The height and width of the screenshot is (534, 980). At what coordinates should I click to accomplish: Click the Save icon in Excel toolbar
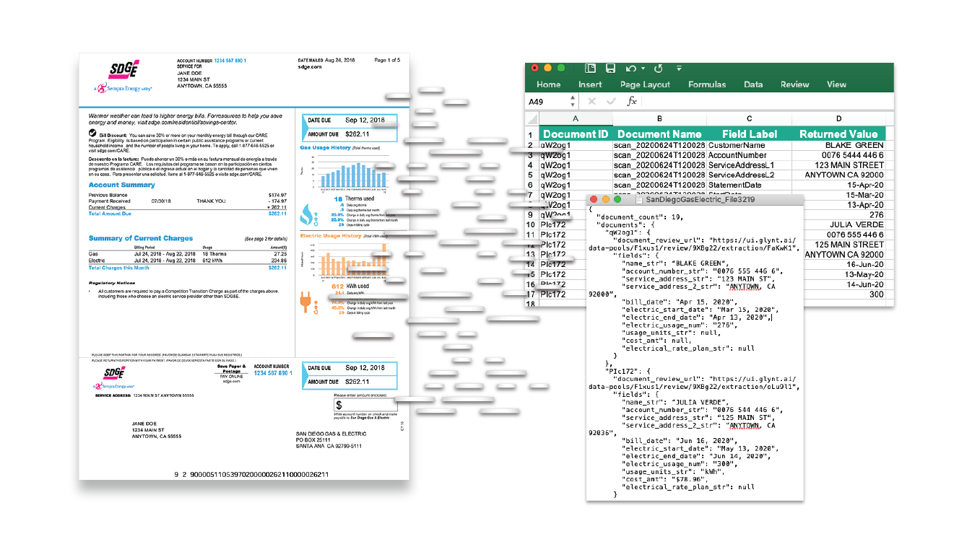610,69
